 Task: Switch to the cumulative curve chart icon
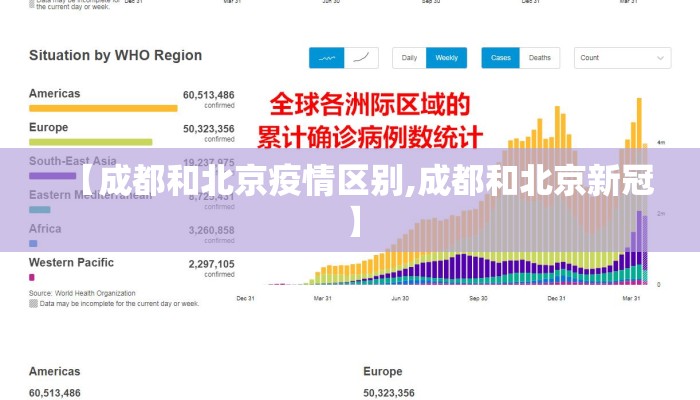[x=361, y=58]
